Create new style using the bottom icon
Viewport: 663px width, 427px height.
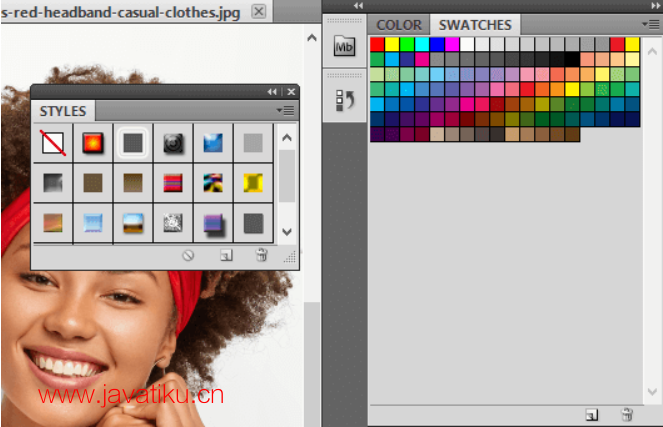(x=226, y=256)
